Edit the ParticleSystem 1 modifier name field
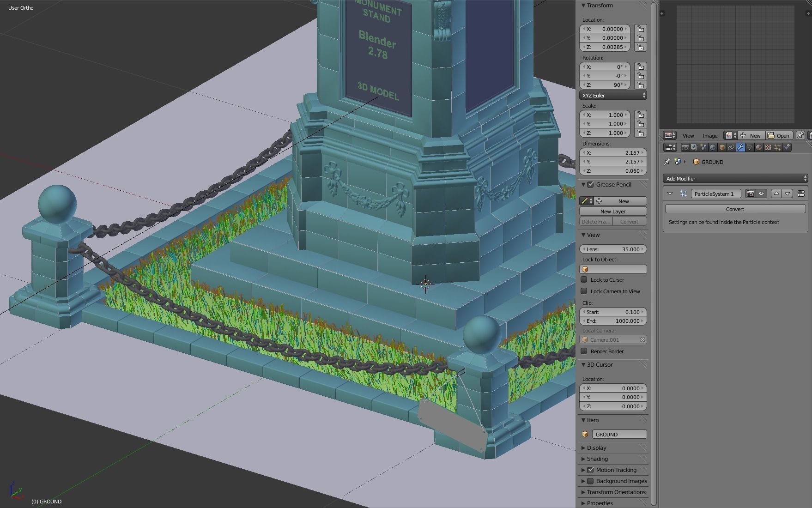This screenshot has height=508, width=812. tap(716, 194)
